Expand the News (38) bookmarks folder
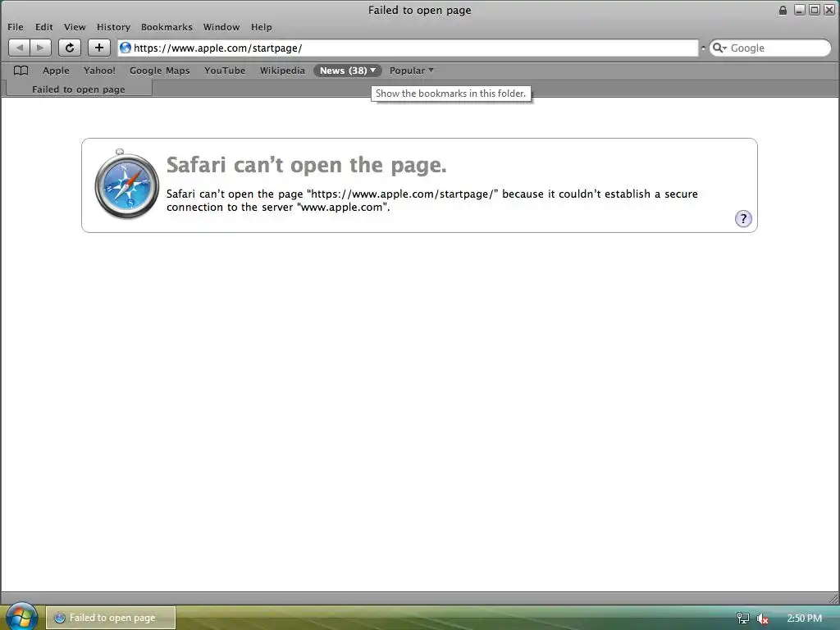The image size is (840, 630). (x=348, y=71)
